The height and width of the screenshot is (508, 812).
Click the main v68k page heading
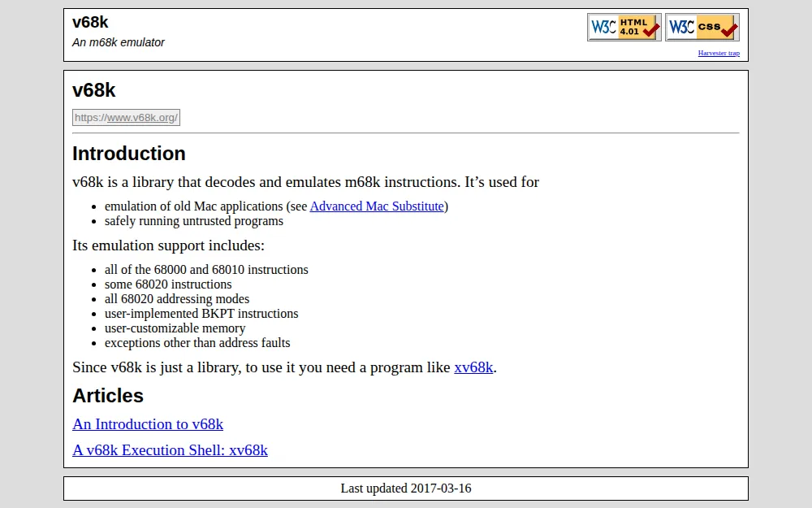(x=93, y=90)
